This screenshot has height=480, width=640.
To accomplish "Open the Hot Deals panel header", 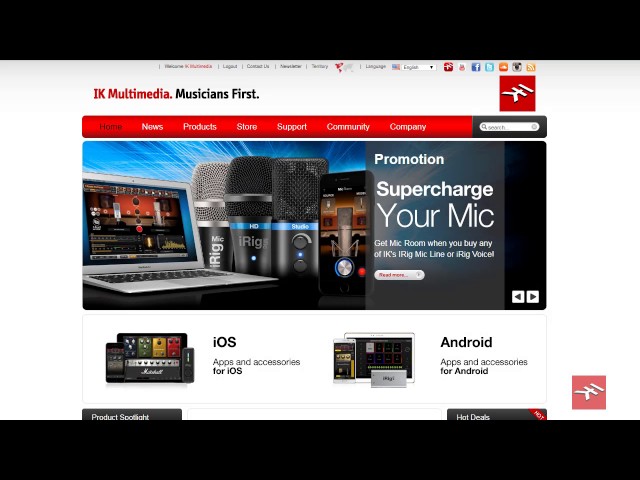I will 497,415.
